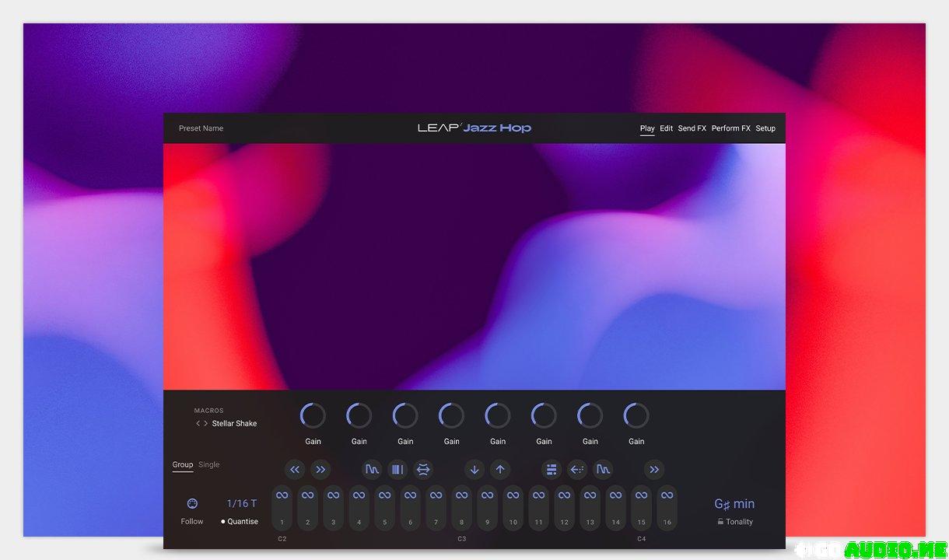Click the vertical bars icon
Image resolution: width=949 pixels, height=560 pixels.
coord(397,469)
